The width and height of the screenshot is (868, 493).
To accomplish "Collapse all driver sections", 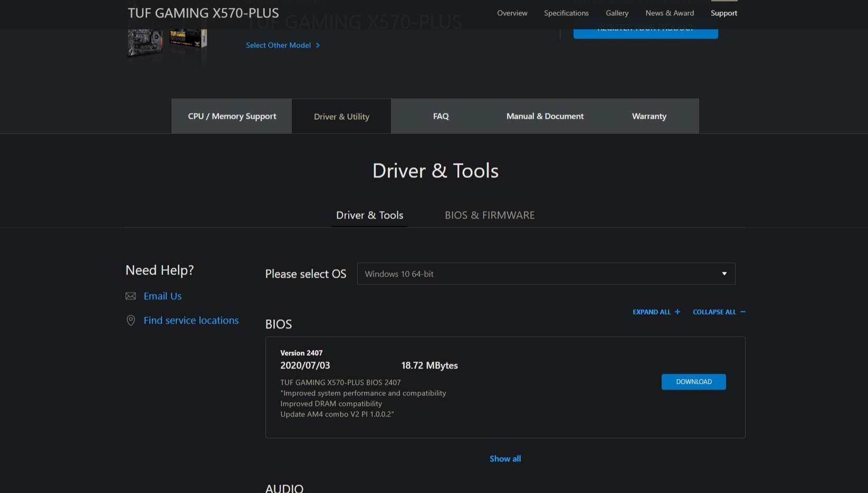I will (x=714, y=312).
